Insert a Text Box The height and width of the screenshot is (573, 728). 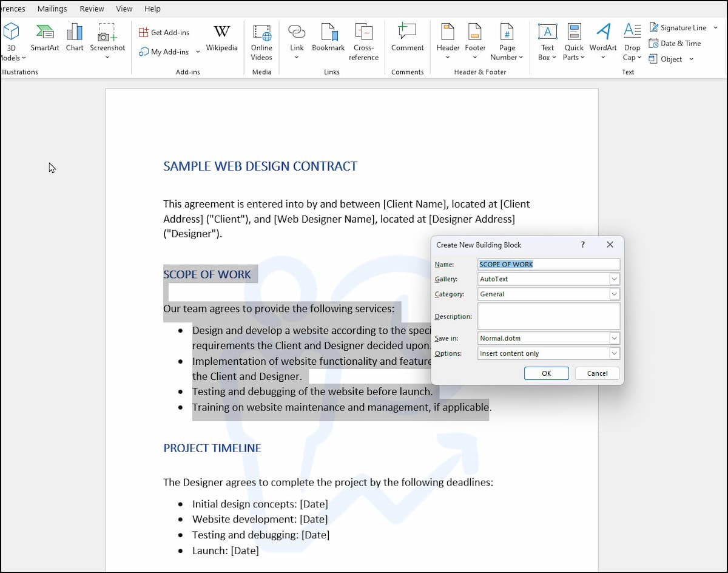click(547, 42)
